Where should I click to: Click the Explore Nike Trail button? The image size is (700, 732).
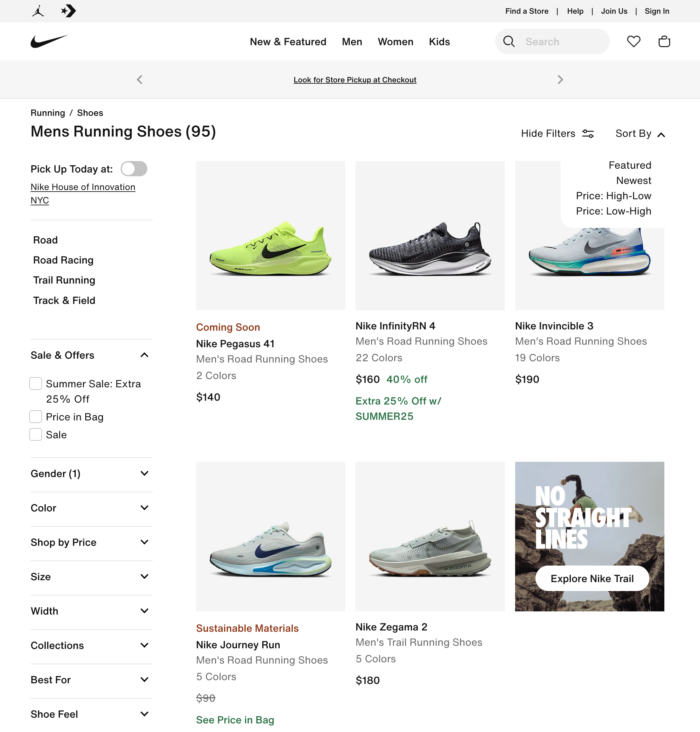(592, 578)
